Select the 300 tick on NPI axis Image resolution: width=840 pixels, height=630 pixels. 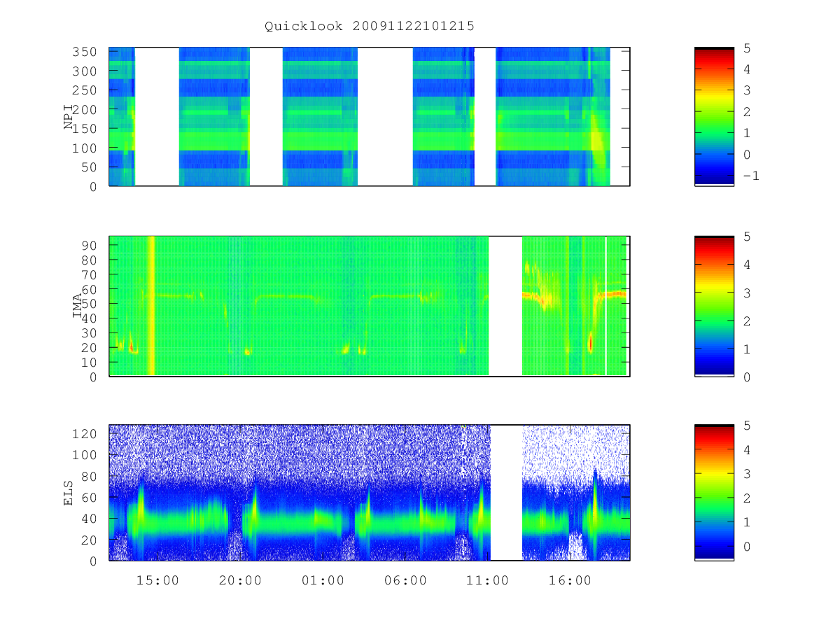coord(85,71)
